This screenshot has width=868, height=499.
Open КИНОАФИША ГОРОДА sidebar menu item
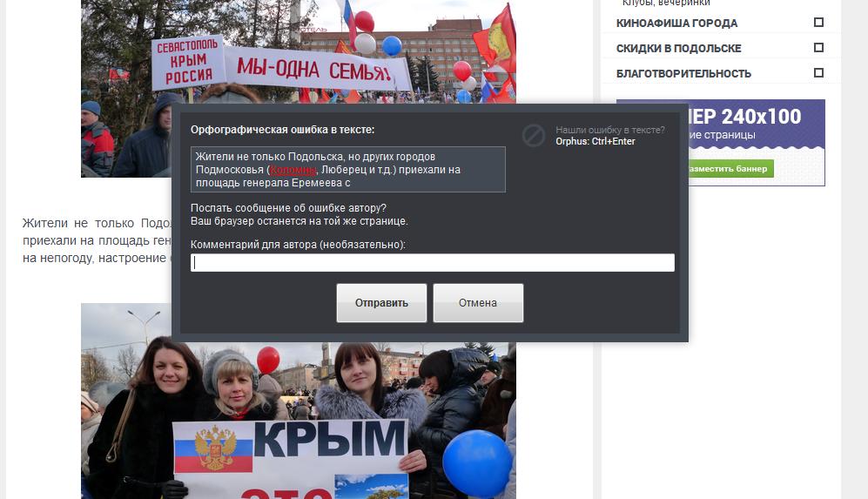tap(676, 24)
